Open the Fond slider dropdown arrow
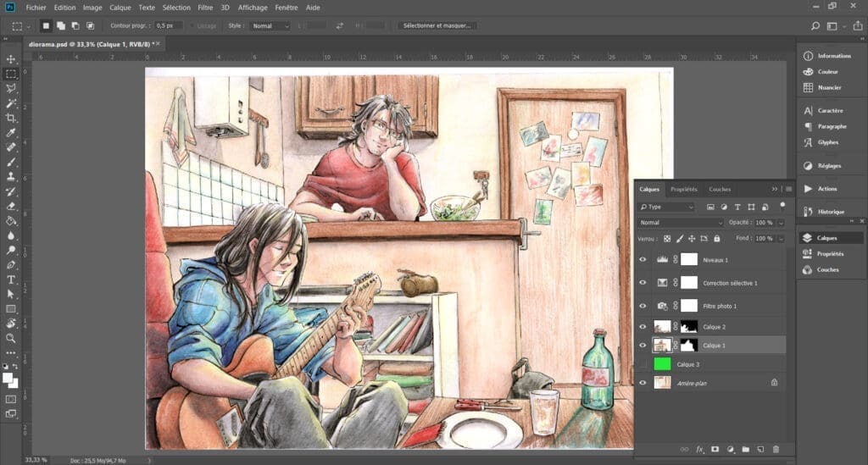Viewport: 868px width, 465px height. (781, 239)
